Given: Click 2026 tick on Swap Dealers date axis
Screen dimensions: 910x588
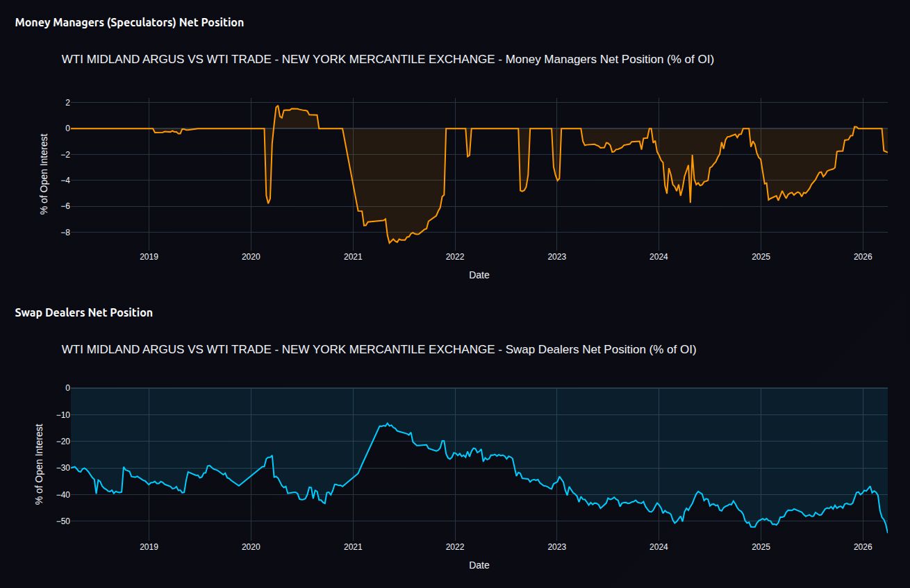Looking at the screenshot, I should click(x=862, y=546).
